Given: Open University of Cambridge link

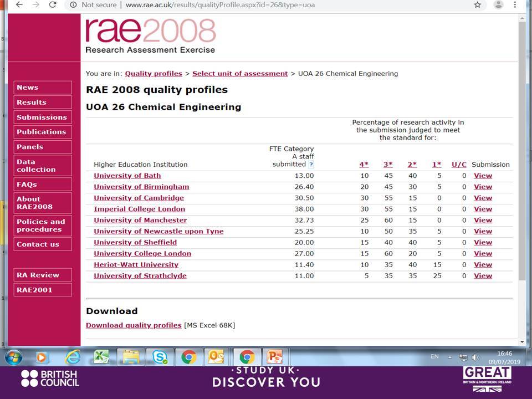Looking at the screenshot, I should [139, 198].
